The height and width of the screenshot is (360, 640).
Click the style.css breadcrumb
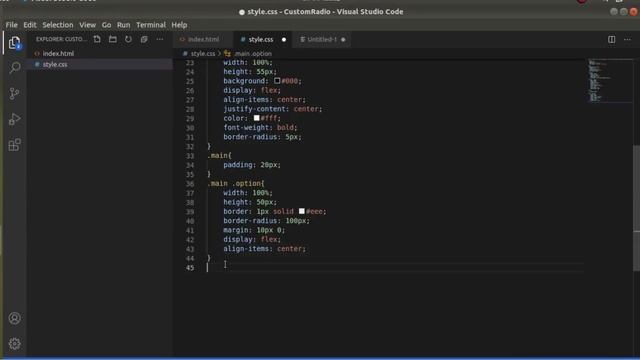[x=202, y=53]
